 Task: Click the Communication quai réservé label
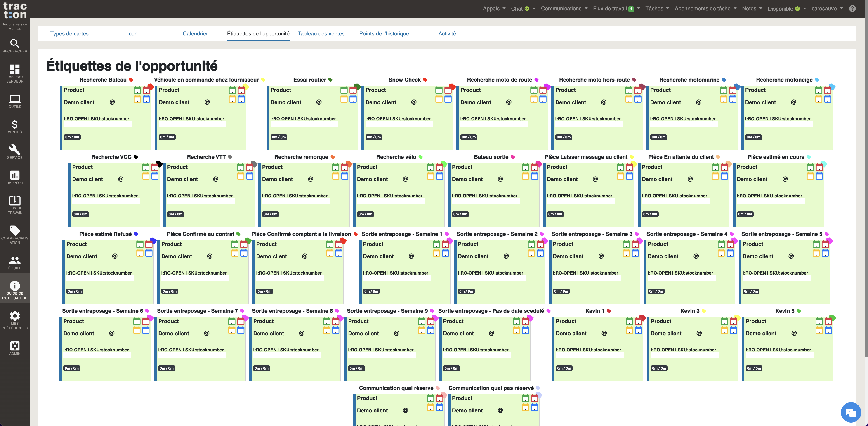[396, 388]
